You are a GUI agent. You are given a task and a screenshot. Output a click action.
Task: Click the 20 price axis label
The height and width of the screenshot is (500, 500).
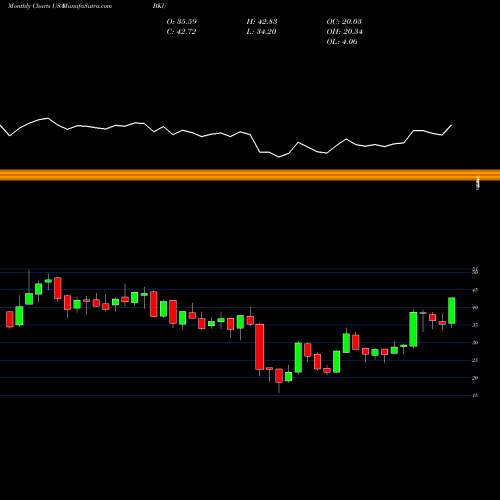(475, 378)
